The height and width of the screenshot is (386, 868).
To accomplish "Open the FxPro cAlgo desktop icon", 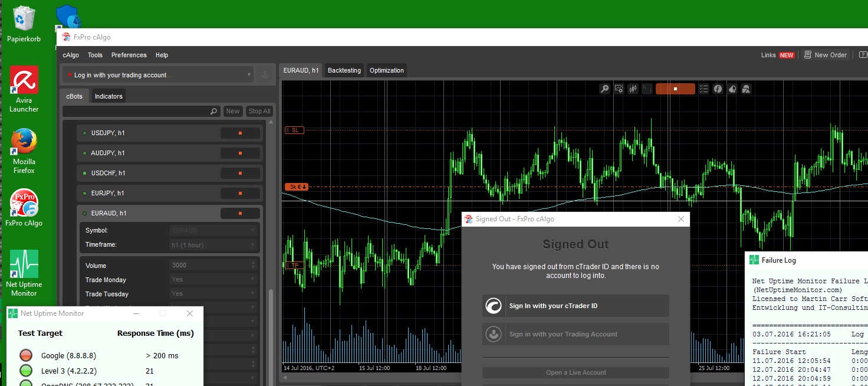I will point(24,208).
